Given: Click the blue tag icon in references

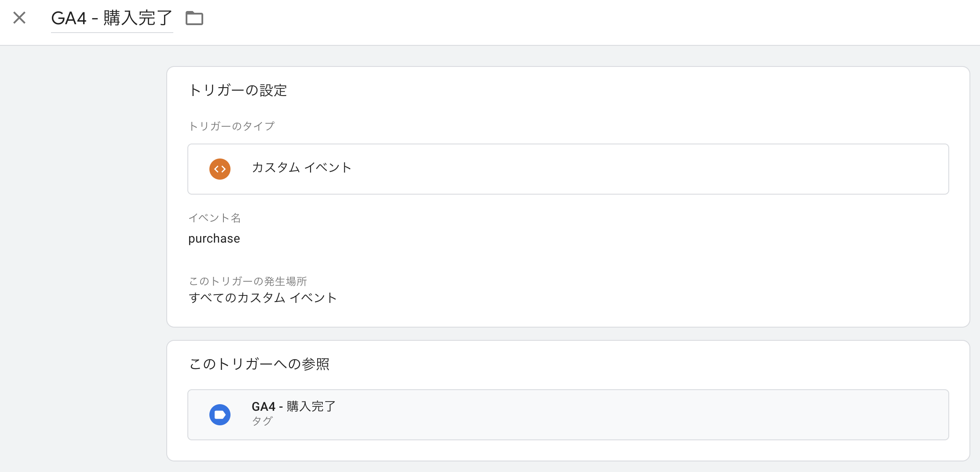Looking at the screenshot, I should coord(220,415).
